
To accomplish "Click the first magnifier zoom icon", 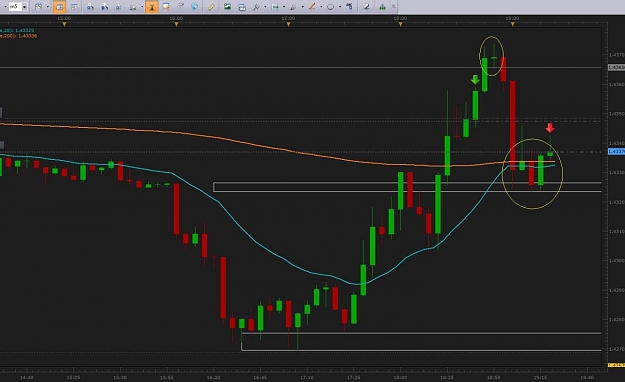I will (90, 6).
